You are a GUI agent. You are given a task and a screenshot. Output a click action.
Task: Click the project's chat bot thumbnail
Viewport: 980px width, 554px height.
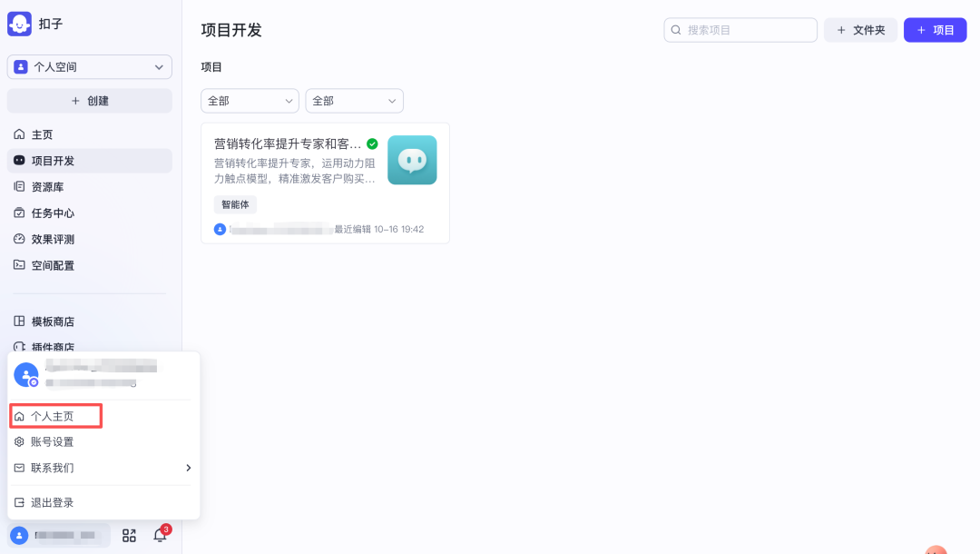[x=412, y=160]
